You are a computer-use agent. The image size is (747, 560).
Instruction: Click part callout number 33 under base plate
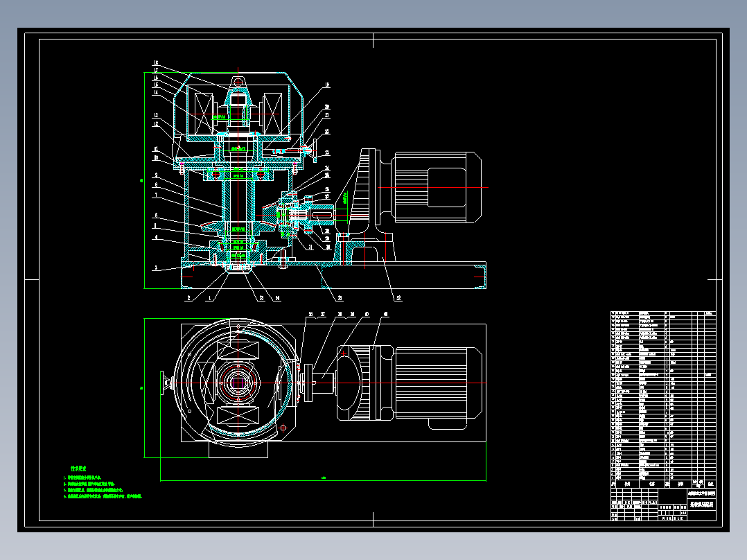pyautogui.click(x=340, y=298)
